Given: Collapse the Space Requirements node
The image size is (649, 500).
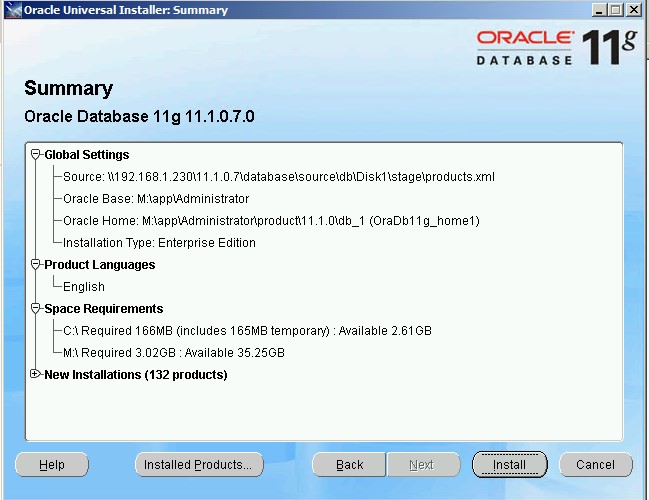Looking at the screenshot, I should point(36,309).
